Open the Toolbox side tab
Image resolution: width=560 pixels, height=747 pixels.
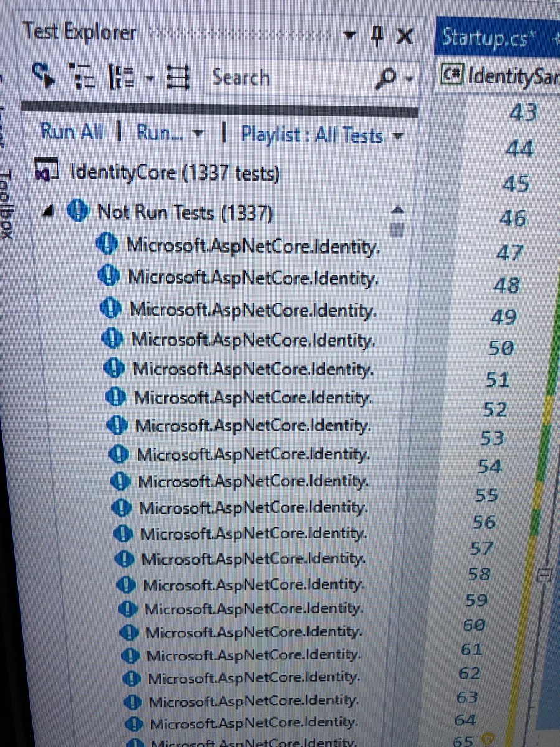click(x=6, y=205)
